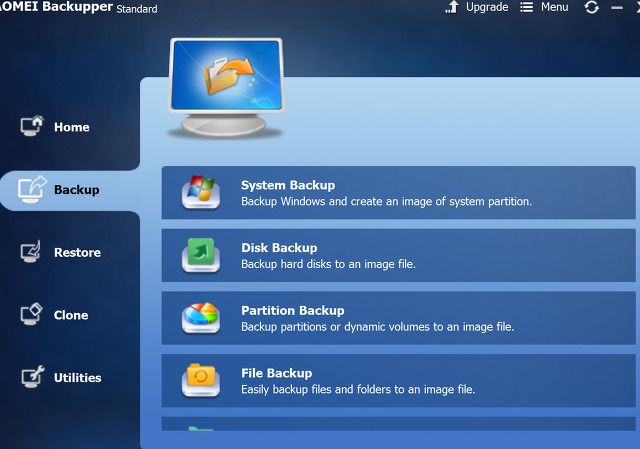Click the refresh circular arrows icon

pyautogui.click(x=591, y=7)
